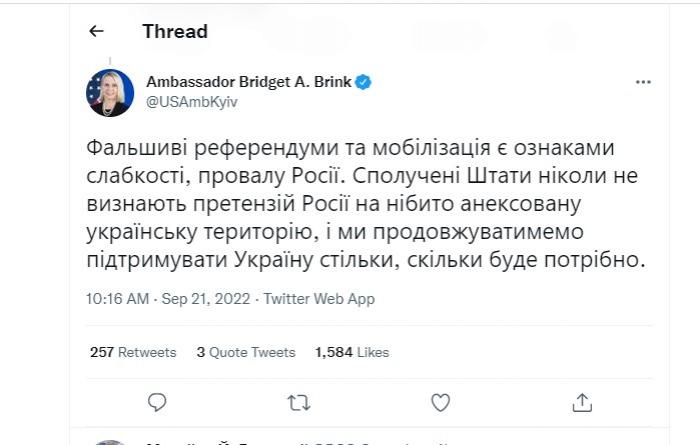
Task: Open Ambassador Brink's profile picture
Action: [x=110, y=93]
